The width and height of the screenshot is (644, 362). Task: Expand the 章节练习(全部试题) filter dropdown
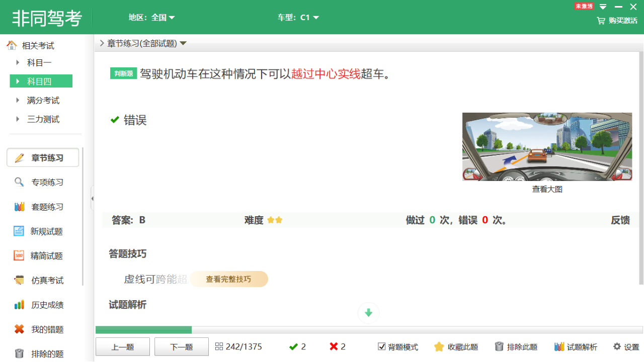click(x=144, y=43)
